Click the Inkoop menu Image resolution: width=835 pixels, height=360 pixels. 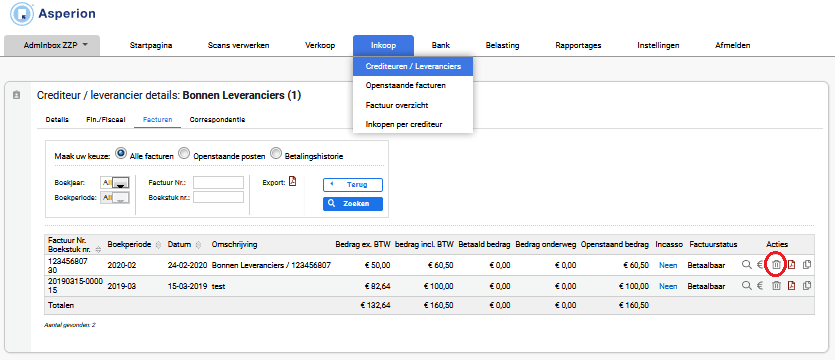point(383,45)
